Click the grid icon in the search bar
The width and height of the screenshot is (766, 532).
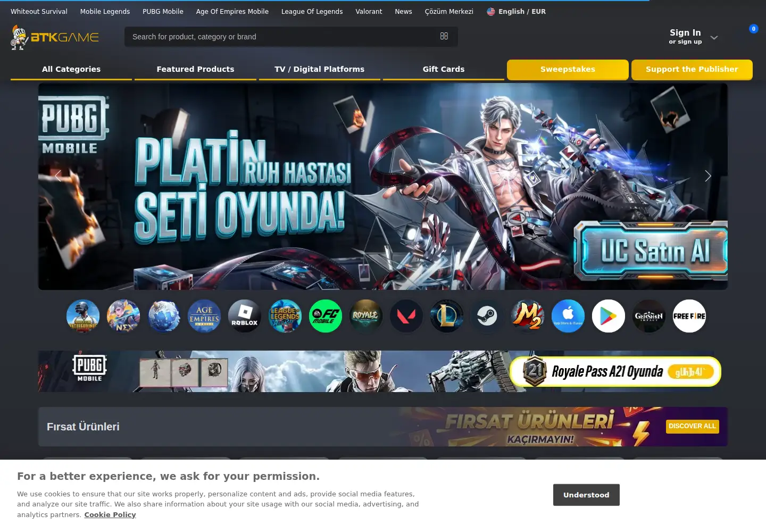[444, 36]
